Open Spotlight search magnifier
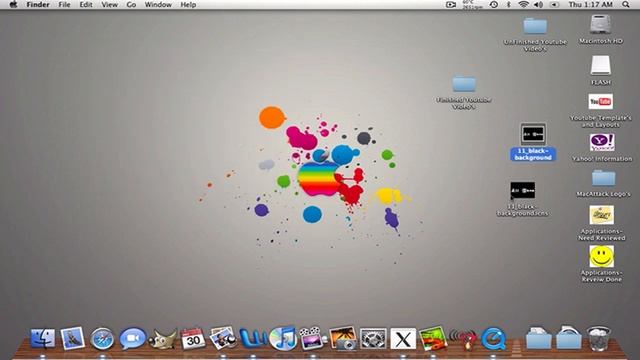Image resolution: width=640 pixels, height=360 pixels. (626, 4)
